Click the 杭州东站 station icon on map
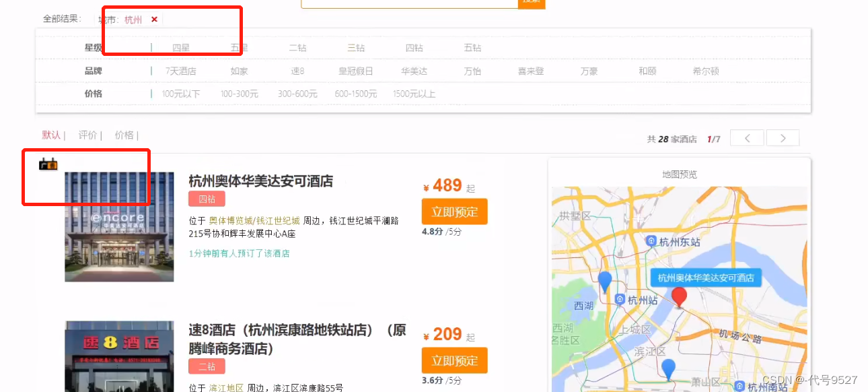Viewport: 868px width, 392px height. tap(651, 241)
